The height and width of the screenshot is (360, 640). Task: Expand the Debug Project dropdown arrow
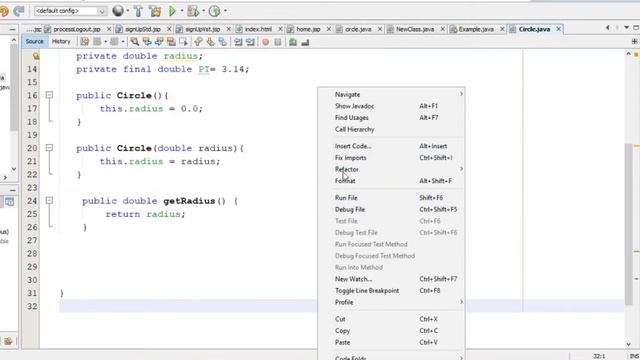pyautogui.click(x=204, y=11)
